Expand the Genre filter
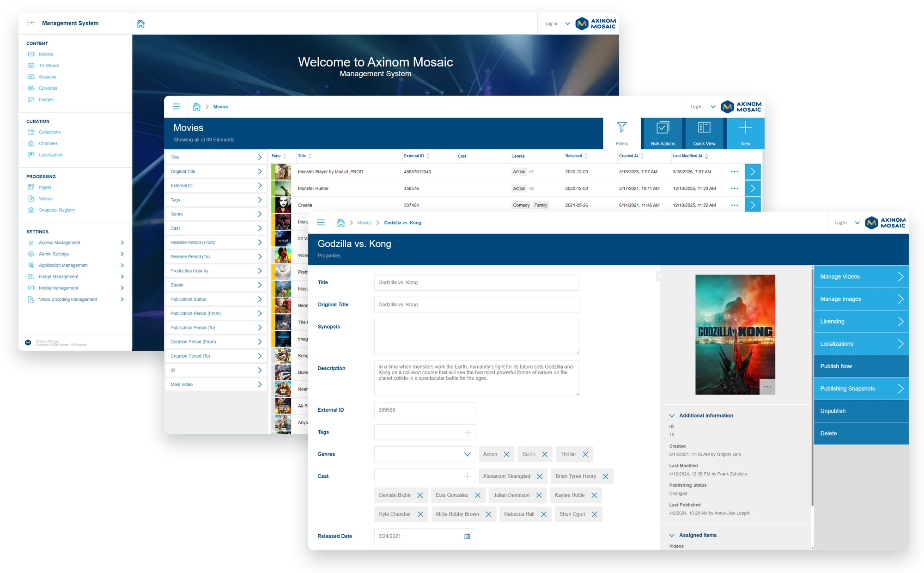 pos(216,214)
